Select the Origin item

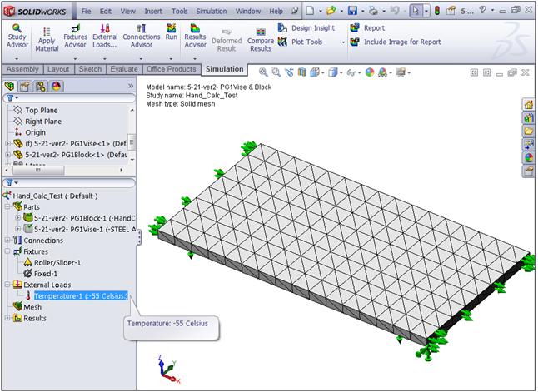[30, 132]
